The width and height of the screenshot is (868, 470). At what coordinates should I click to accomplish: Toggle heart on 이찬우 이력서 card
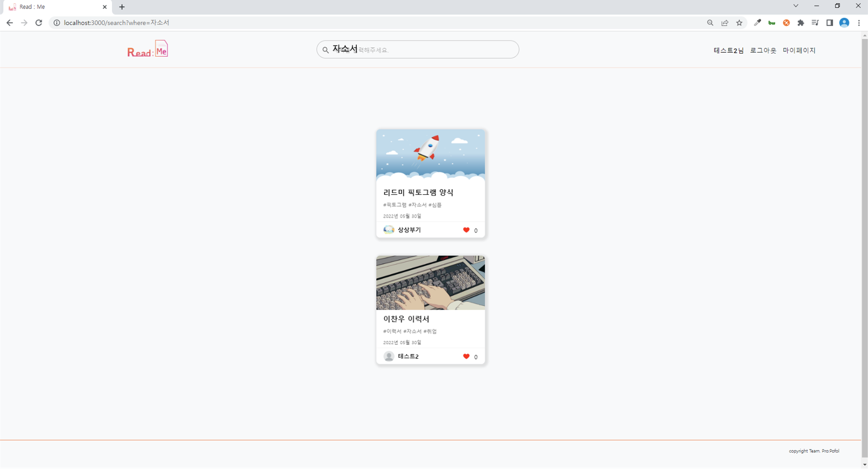[x=466, y=357]
